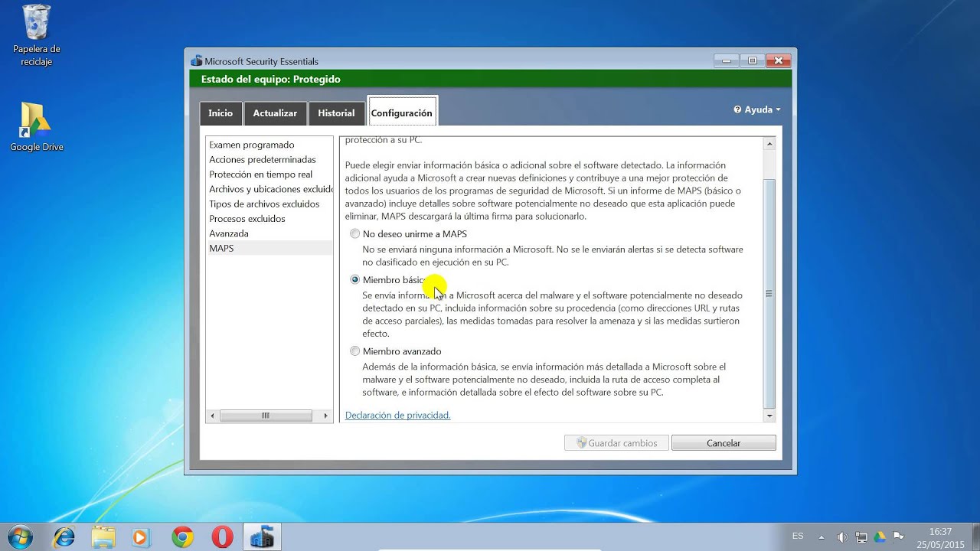Launch Internet Explorer from the taskbar

coord(64,537)
